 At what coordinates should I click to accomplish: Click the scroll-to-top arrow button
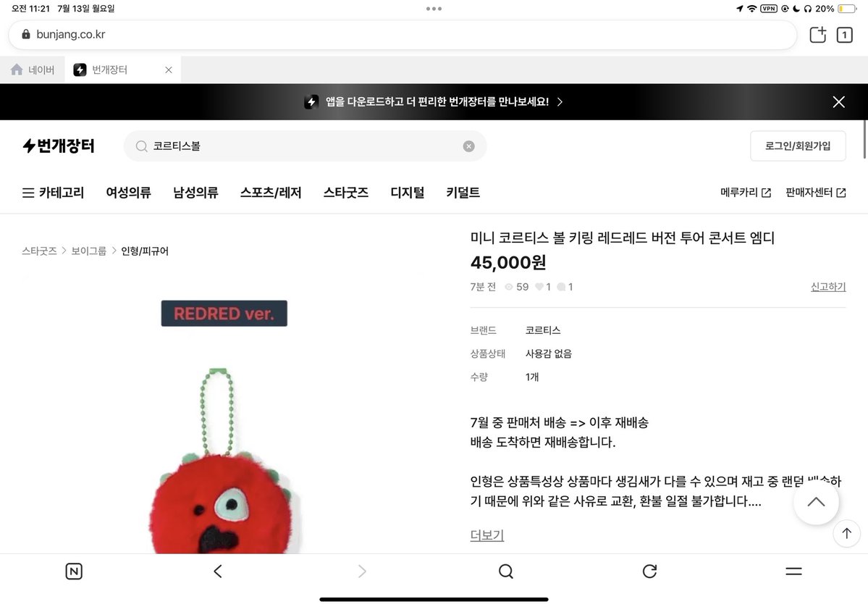(x=846, y=533)
